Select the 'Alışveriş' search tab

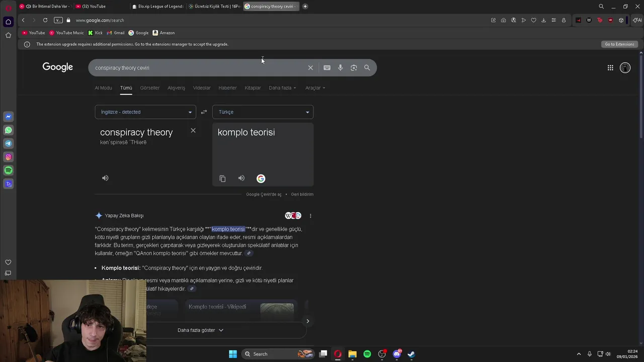[176, 88]
